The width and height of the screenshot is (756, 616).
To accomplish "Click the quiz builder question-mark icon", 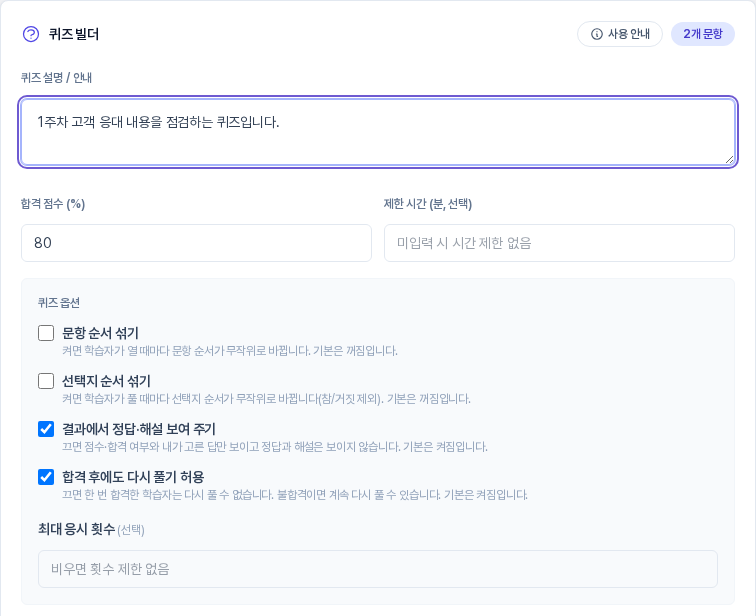I will click(x=31, y=34).
